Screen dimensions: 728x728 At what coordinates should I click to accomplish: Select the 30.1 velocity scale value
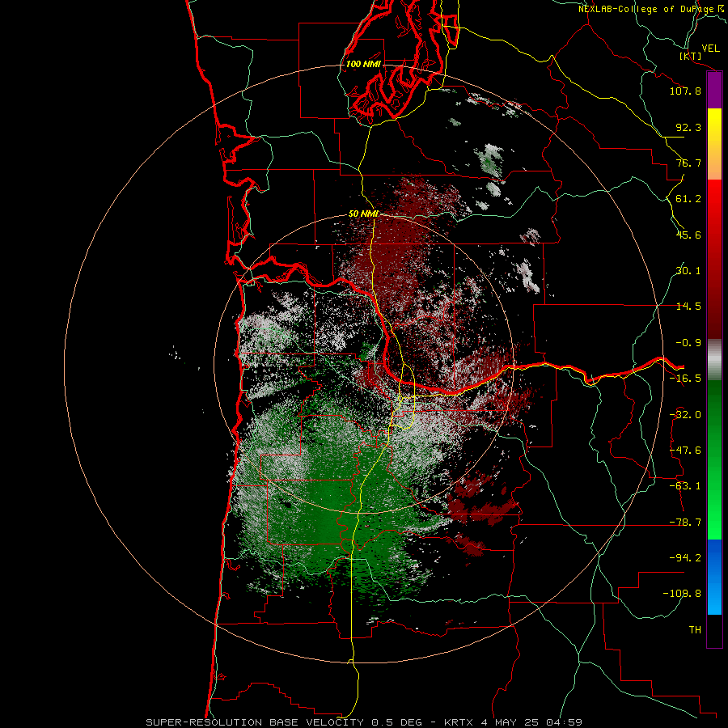click(688, 271)
